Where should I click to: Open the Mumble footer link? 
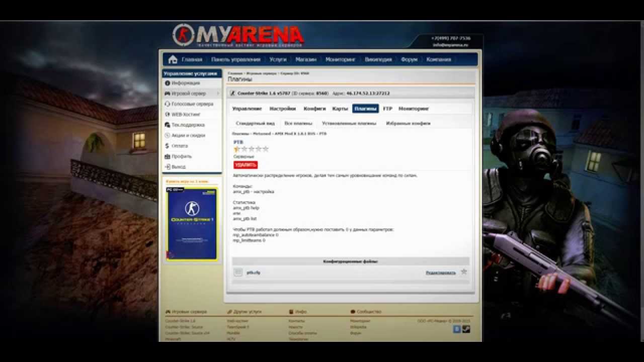tap(233, 333)
